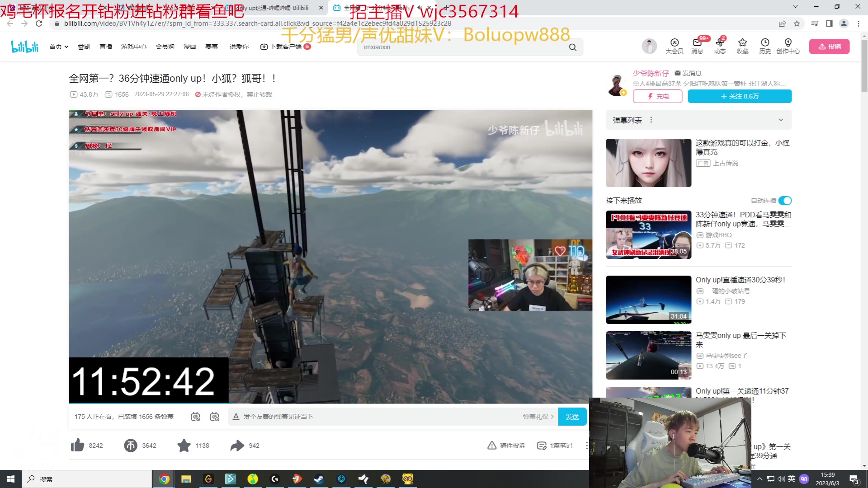Click the 充电 charge button

[x=658, y=96]
